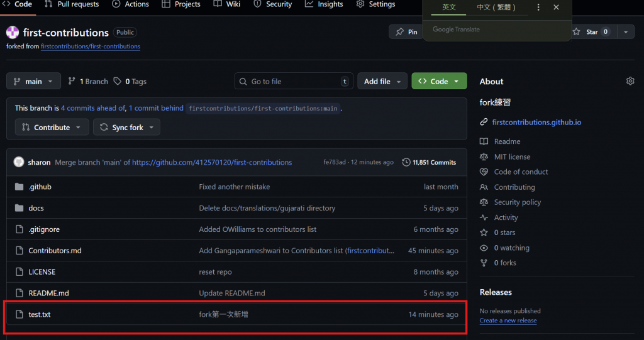This screenshot has width=644, height=340.
Task: View the Insights tab
Action: [x=324, y=4]
